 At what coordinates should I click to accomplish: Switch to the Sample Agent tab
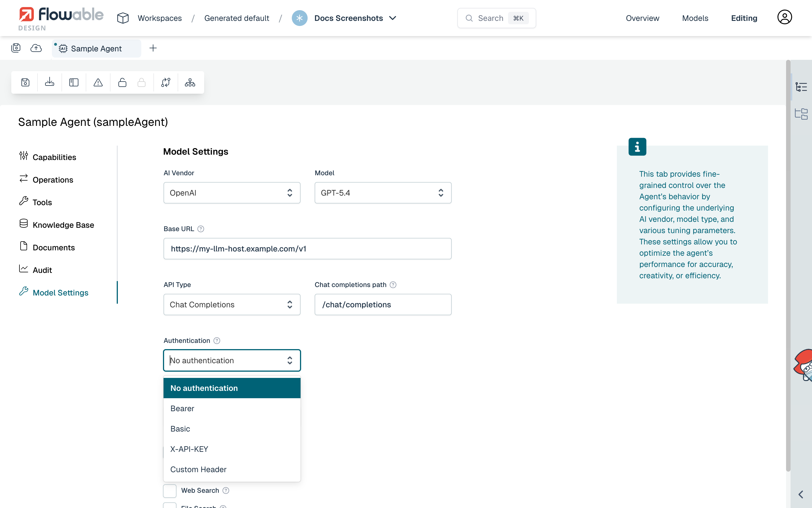96,48
